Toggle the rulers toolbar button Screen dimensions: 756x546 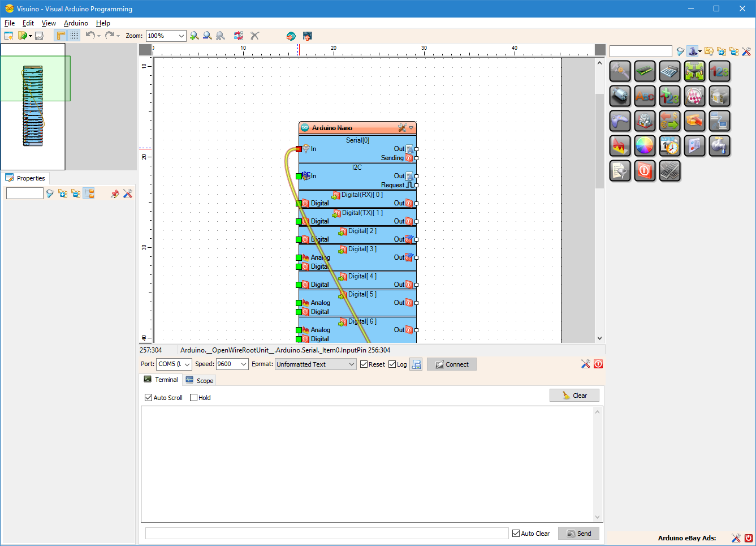pos(61,36)
